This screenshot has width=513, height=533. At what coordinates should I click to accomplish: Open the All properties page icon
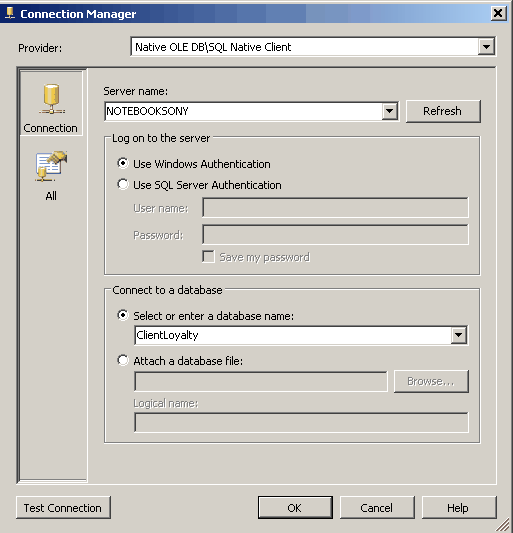51,166
